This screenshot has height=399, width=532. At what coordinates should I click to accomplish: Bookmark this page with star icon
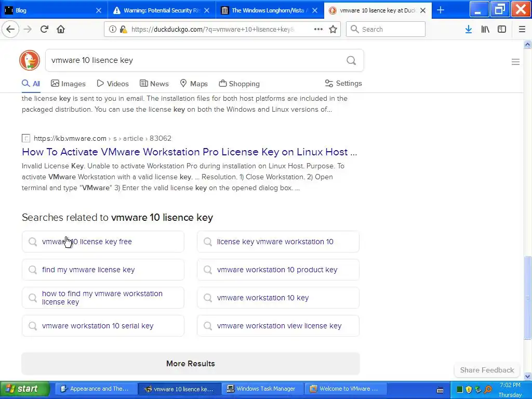tap(333, 29)
